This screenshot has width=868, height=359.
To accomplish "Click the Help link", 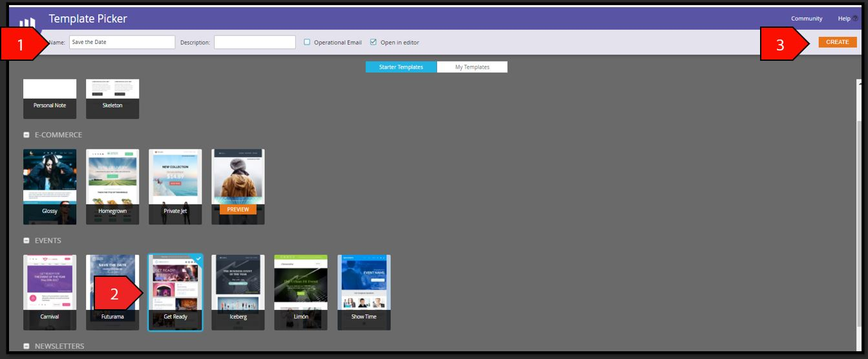I will 844,19.
